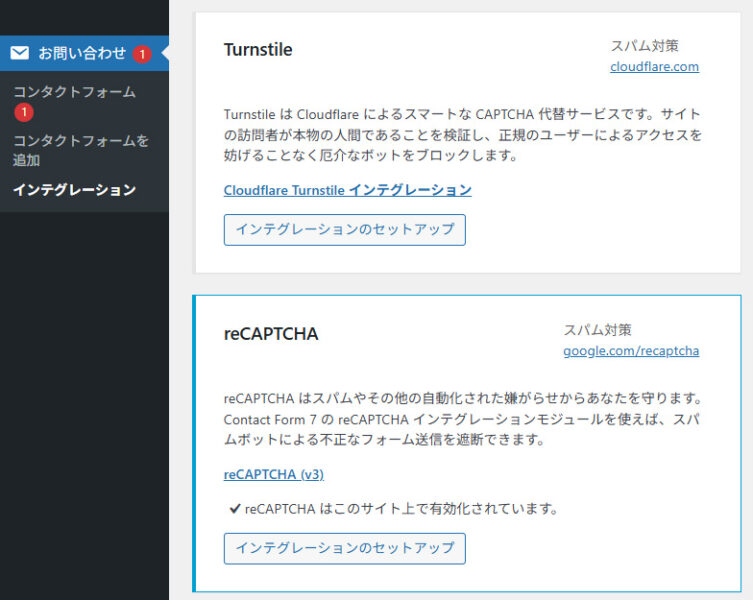Click the active menu arrow on sidebar edge
This screenshot has height=600, width=753.
click(165, 53)
